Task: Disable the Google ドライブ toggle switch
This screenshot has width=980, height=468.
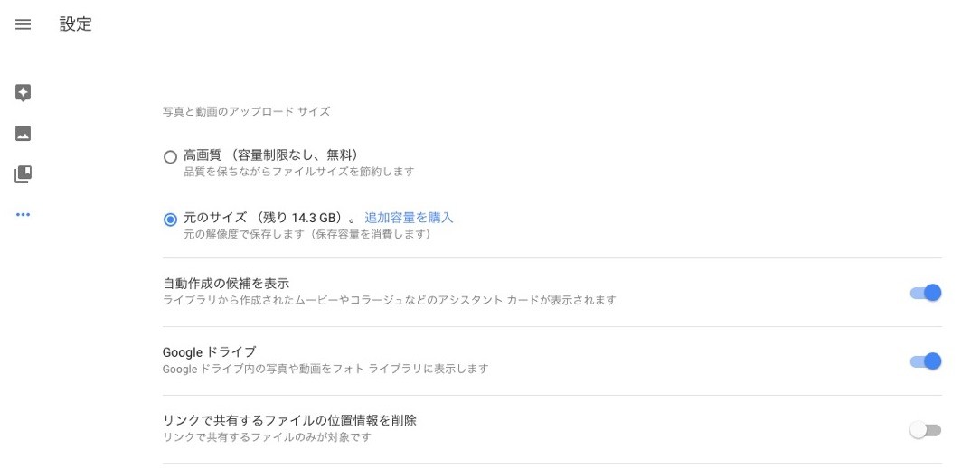Action: tap(926, 361)
